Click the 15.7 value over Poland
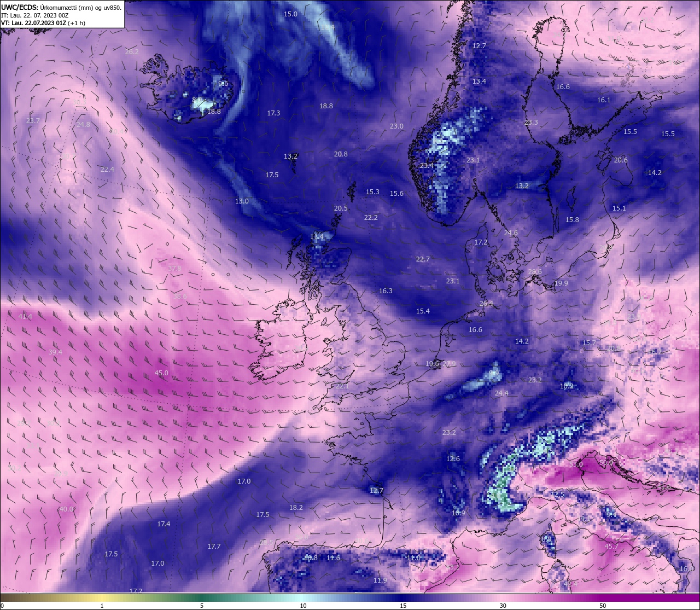Screen dimensions: 700x610 (x=589, y=343)
